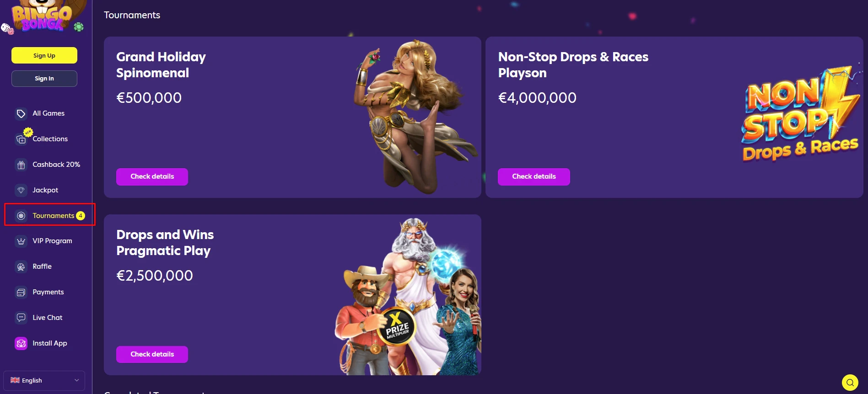Viewport: 868px width, 394px height.
Task: Click the language selector chevron arrow
Action: pos(76,380)
